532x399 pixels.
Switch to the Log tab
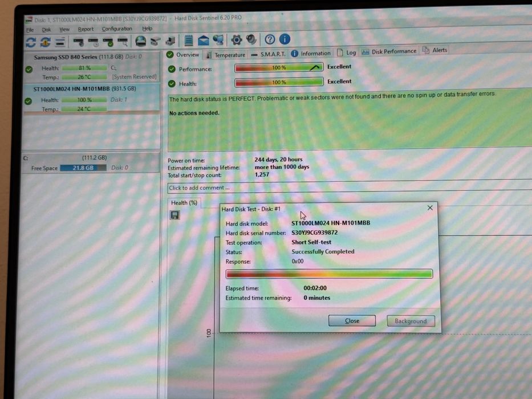(347, 52)
